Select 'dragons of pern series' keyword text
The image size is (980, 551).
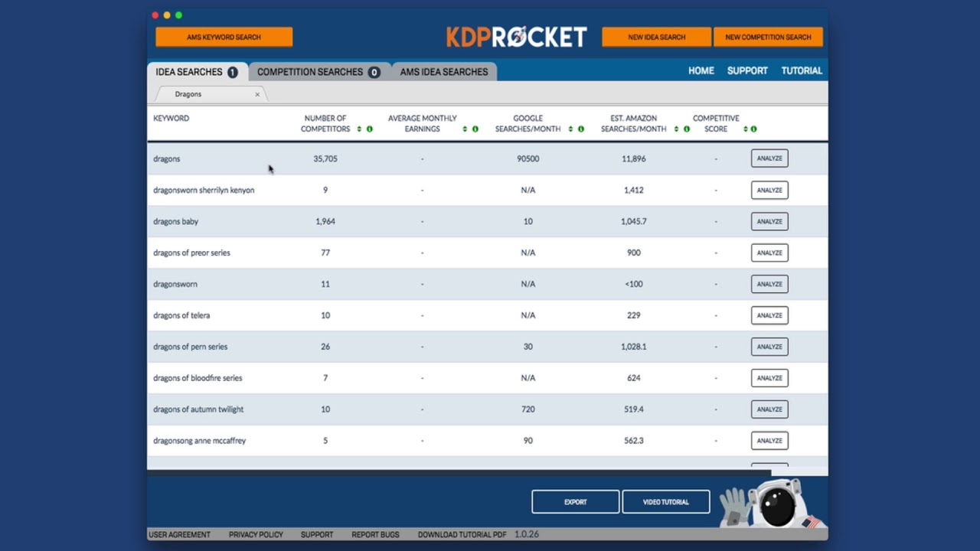click(x=190, y=347)
